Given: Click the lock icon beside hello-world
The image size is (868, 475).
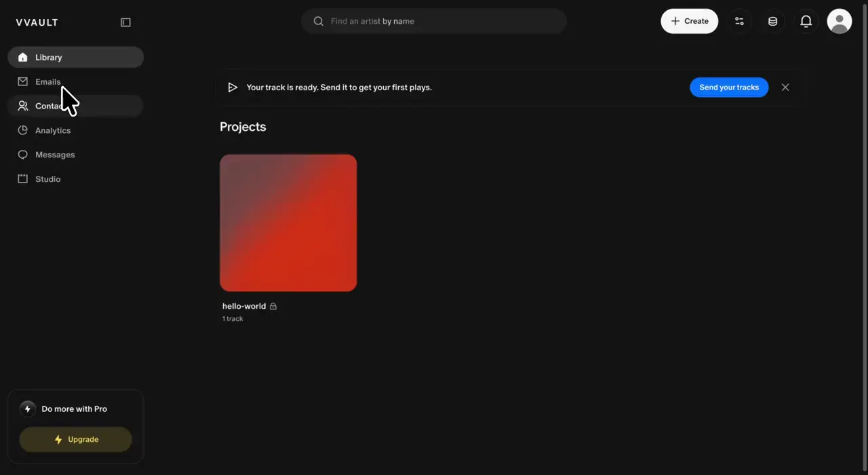Looking at the screenshot, I should (x=273, y=306).
